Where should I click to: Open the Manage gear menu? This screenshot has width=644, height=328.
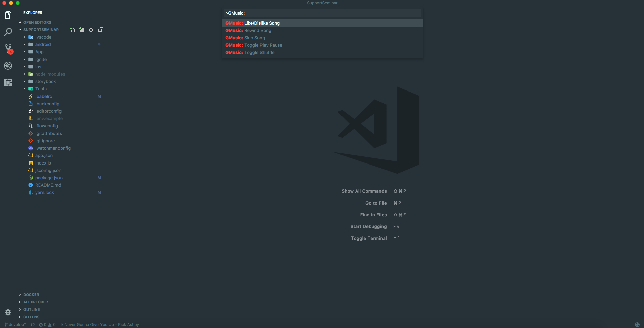coord(8,312)
